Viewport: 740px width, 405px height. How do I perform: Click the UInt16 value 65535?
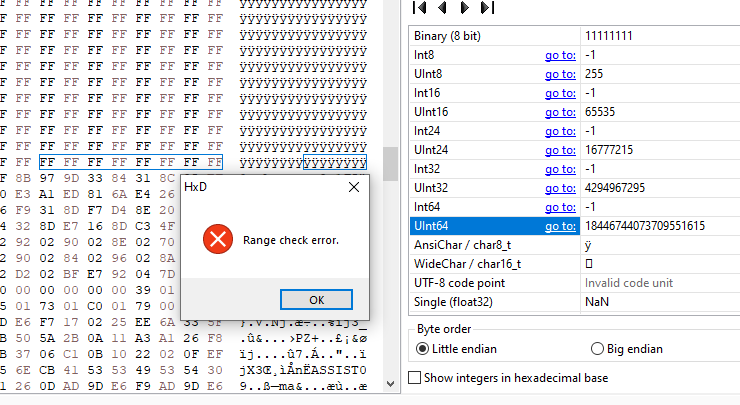[x=600, y=112]
